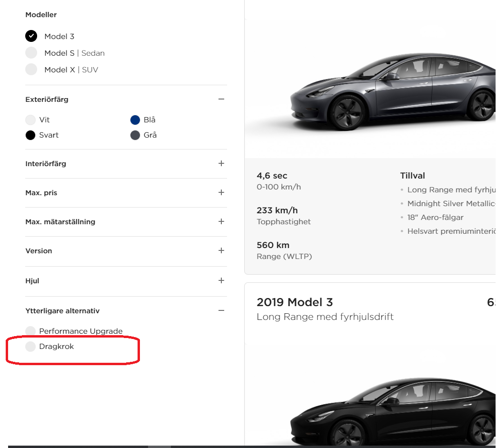Image resolution: width=496 pixels, height=448 pixels.
Task: Open the grey Model 3 car image
Action: click(393, 91)
